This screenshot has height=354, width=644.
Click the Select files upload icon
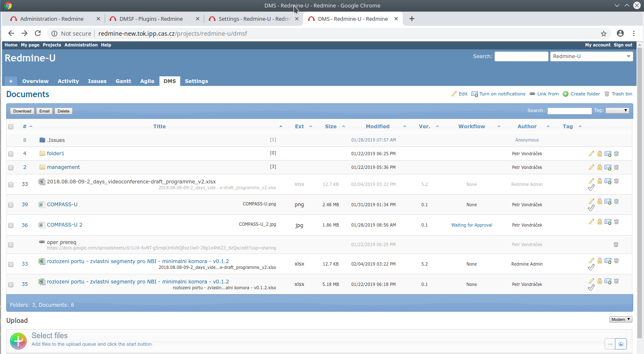[18, 341]
